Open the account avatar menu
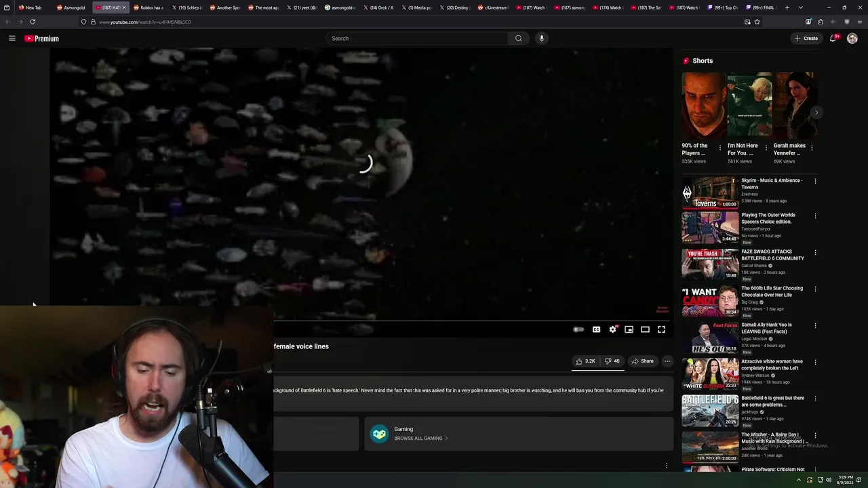 pyautogui.click(x=852, y=39)
